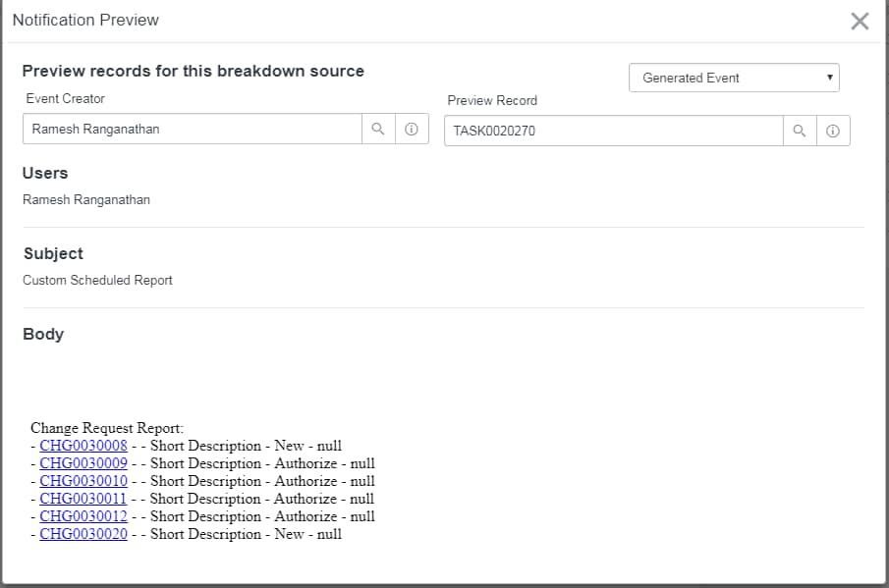Open change request CHG0030020 link
Image resolution: width=889 pixels, height=588 pixels.
[83, 534]
